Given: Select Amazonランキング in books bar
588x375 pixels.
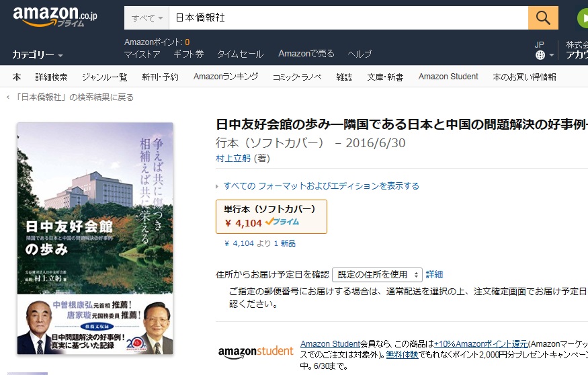Looking at the screenshot, I should (x=226, y=77).
